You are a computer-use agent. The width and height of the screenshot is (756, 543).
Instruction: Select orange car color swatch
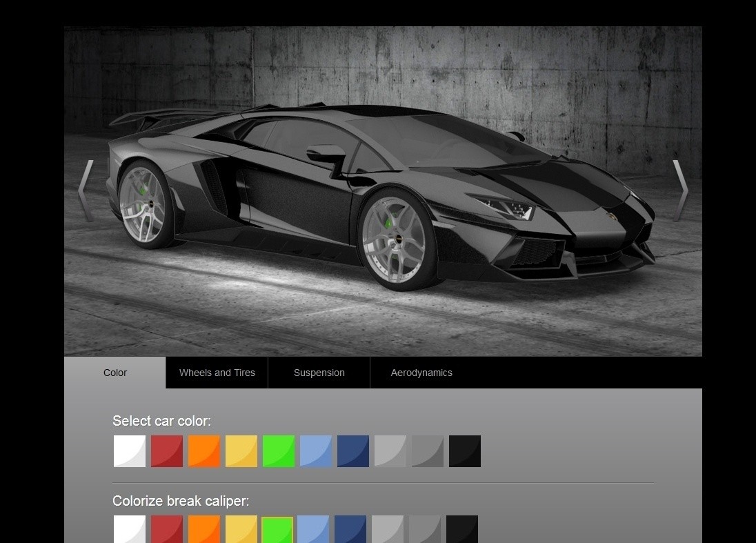204,451
